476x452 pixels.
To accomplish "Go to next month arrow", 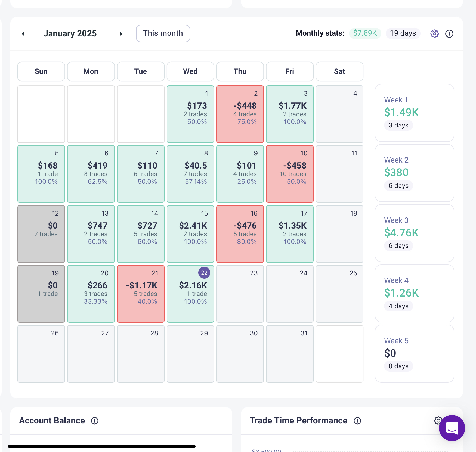I will point(121,34).
